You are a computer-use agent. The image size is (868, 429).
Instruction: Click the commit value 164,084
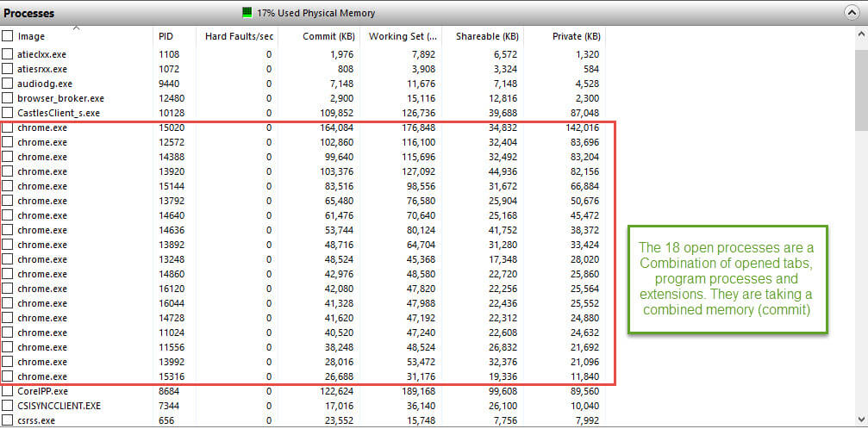pyautogui.click(x=336, y=127)
